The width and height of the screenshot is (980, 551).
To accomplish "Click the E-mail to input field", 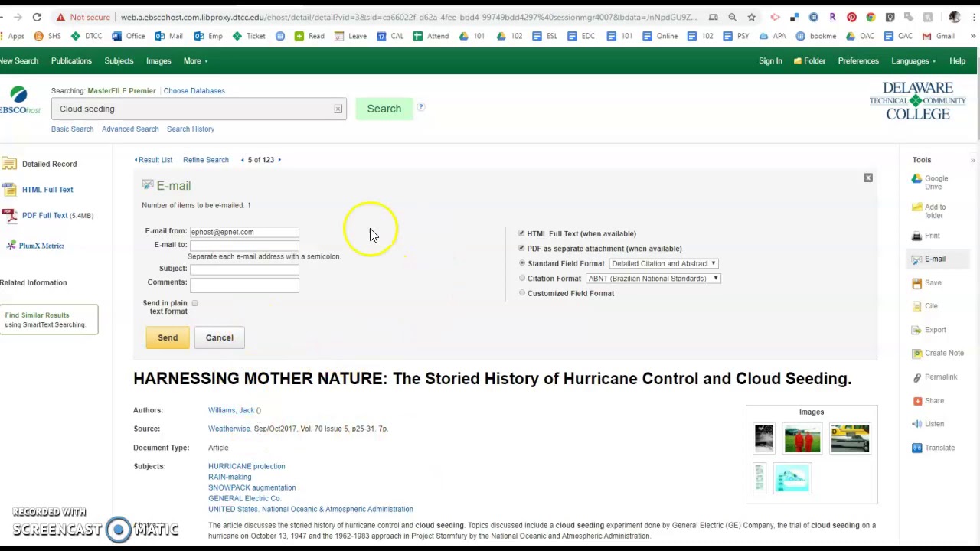I will [x=244, y=245].
